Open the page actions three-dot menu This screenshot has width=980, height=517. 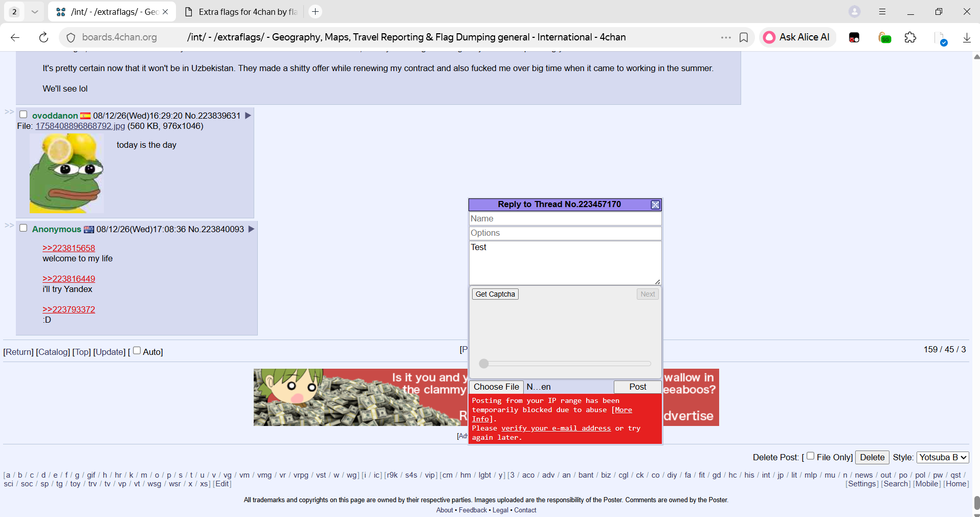pyautogui.click(x=726, y=37)
